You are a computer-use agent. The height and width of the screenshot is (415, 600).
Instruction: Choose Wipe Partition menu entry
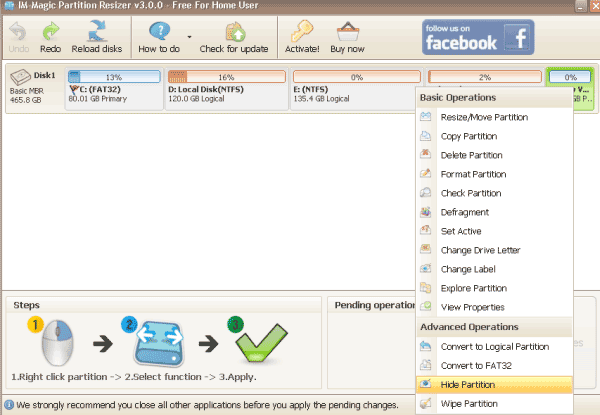pyautogui.click(x=494, y=404)
